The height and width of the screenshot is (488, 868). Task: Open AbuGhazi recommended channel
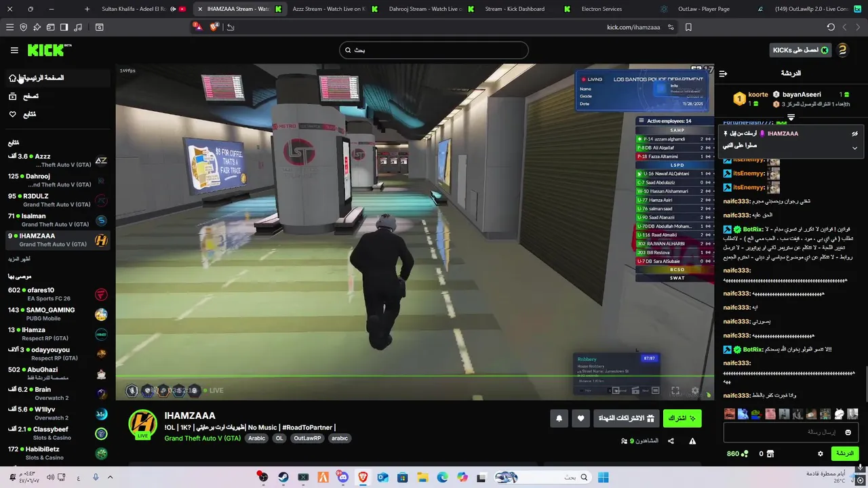57,373
